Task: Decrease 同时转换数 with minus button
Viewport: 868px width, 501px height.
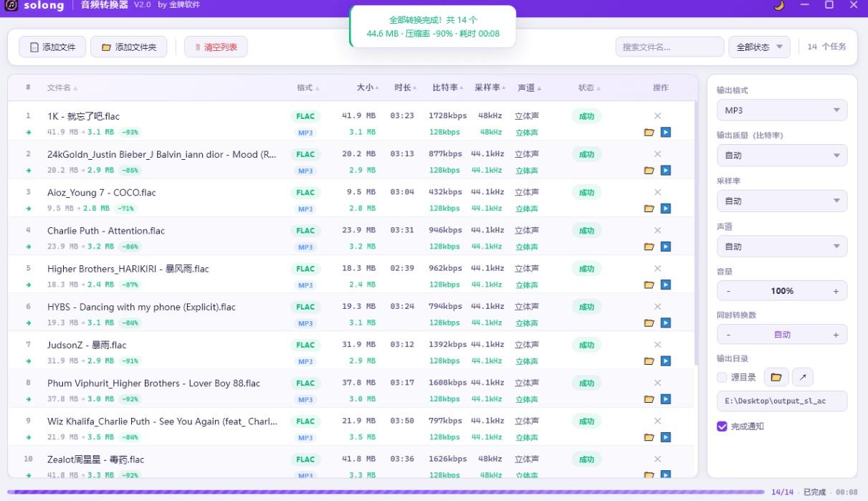Action: 729,335
